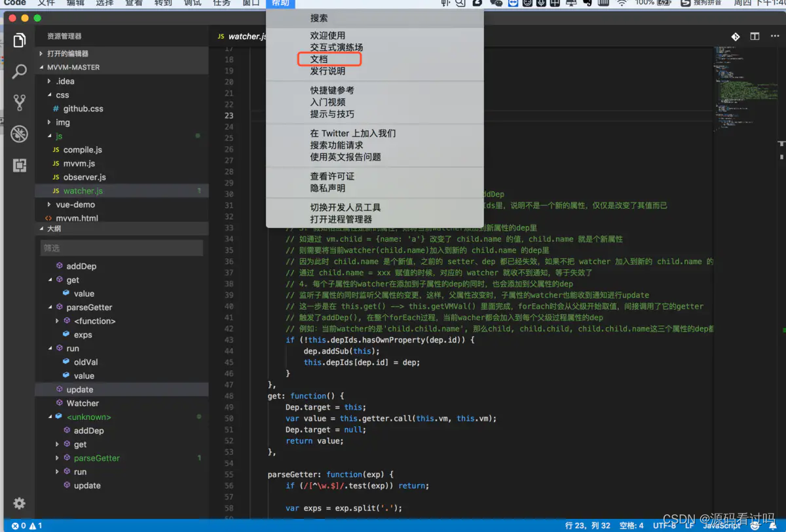This screenshot has height=532, width=786.
Task: Click line and column indicator 行 23
Action: 588,525
